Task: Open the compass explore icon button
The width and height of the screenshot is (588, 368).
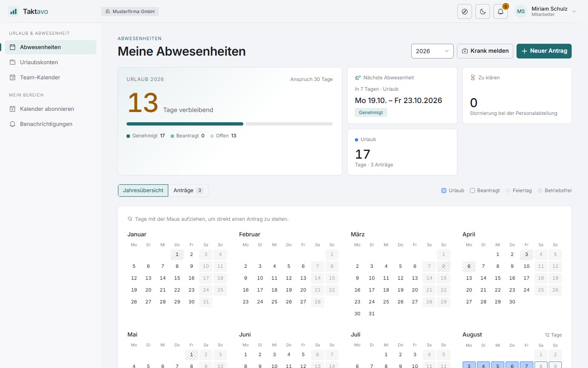Action: click(x=465, y=11)
